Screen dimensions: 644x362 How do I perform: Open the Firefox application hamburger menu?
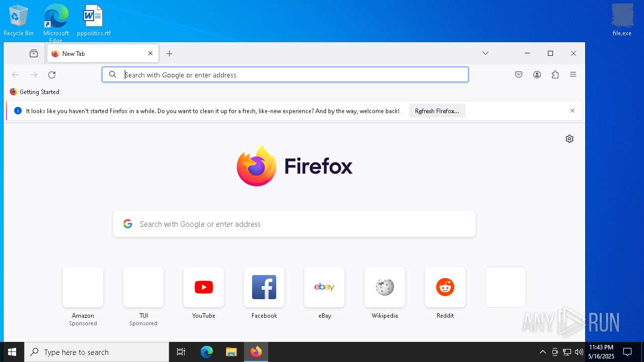(x=573, y=74)
